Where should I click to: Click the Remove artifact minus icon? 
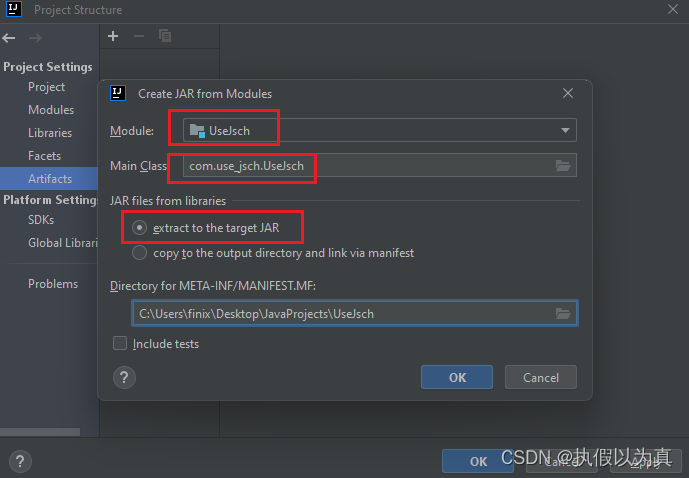coord(139,36)
